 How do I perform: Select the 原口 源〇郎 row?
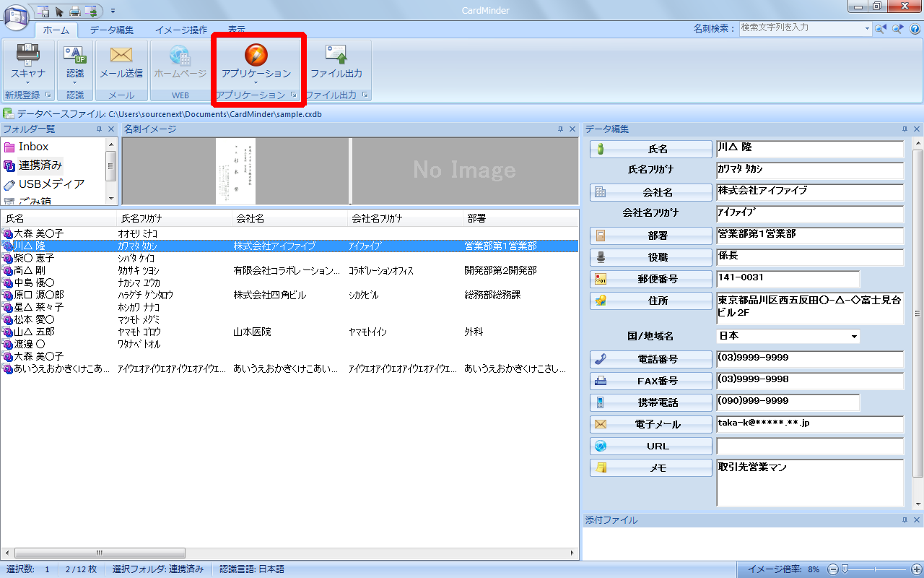289,296
